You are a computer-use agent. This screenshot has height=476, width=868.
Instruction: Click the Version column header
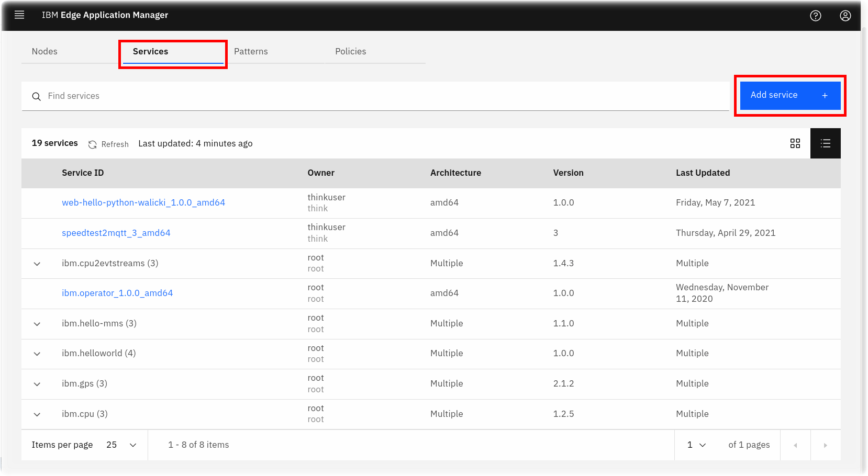pos(568,173)
